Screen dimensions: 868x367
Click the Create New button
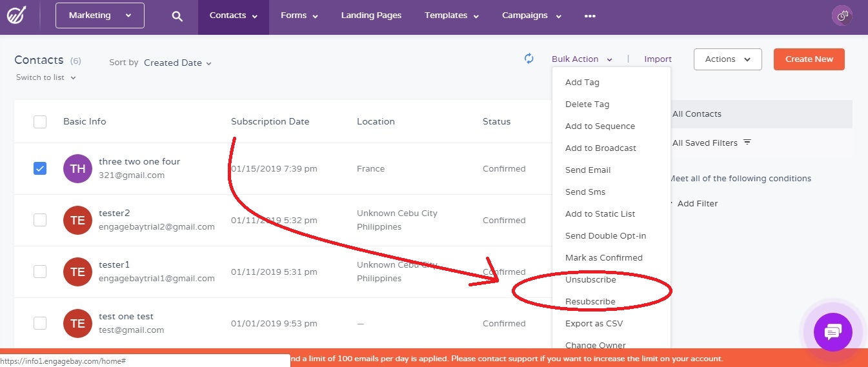(x=809, y=59)
